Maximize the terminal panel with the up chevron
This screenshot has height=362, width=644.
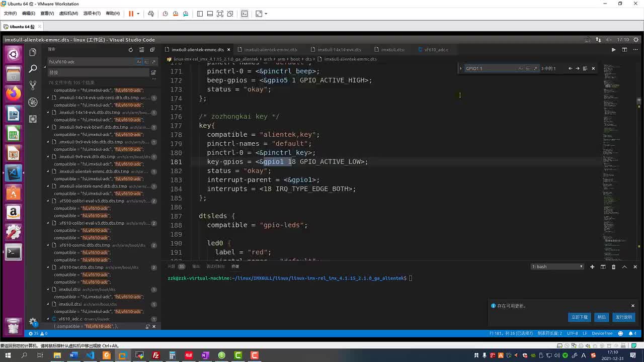(624, 266)
